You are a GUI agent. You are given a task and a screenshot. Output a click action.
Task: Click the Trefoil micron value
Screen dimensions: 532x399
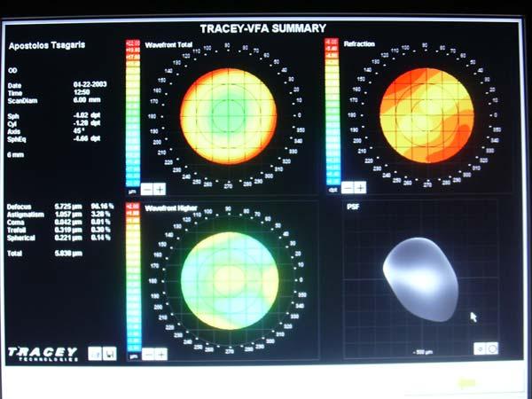(x=68, y=230)
